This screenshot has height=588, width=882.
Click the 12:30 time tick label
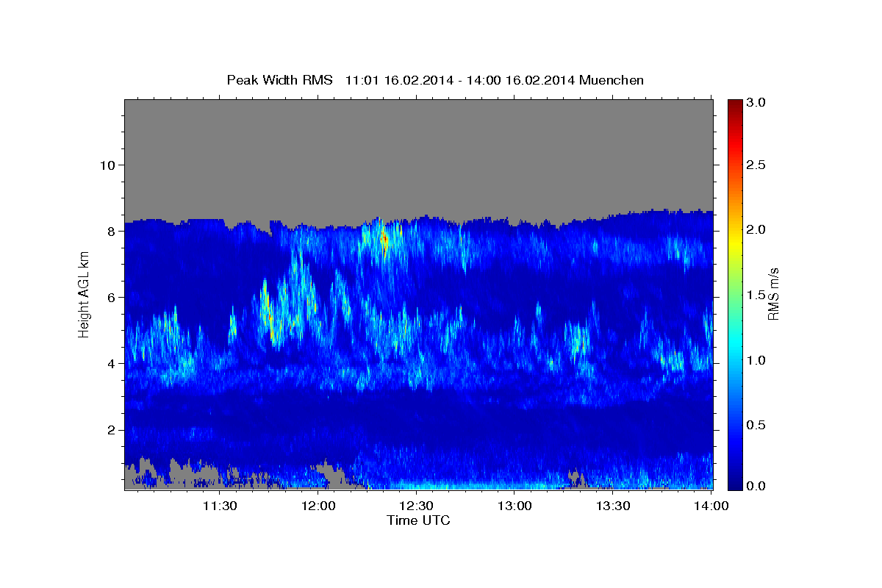pos(416,506)
